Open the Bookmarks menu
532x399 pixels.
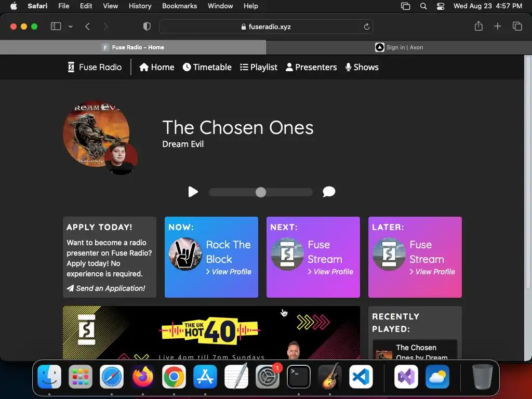coord(179,6)
